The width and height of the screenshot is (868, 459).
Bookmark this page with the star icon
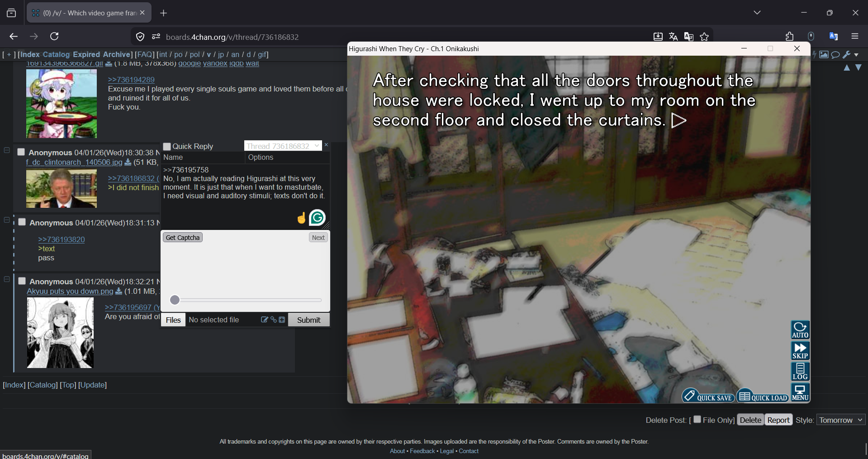pyautogui.click(x=704, y=37)
